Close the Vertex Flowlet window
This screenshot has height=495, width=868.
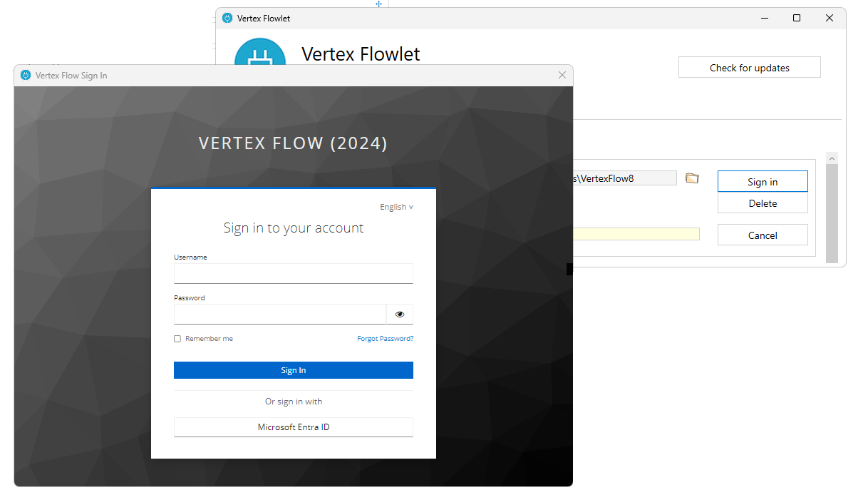coord(830,19)
